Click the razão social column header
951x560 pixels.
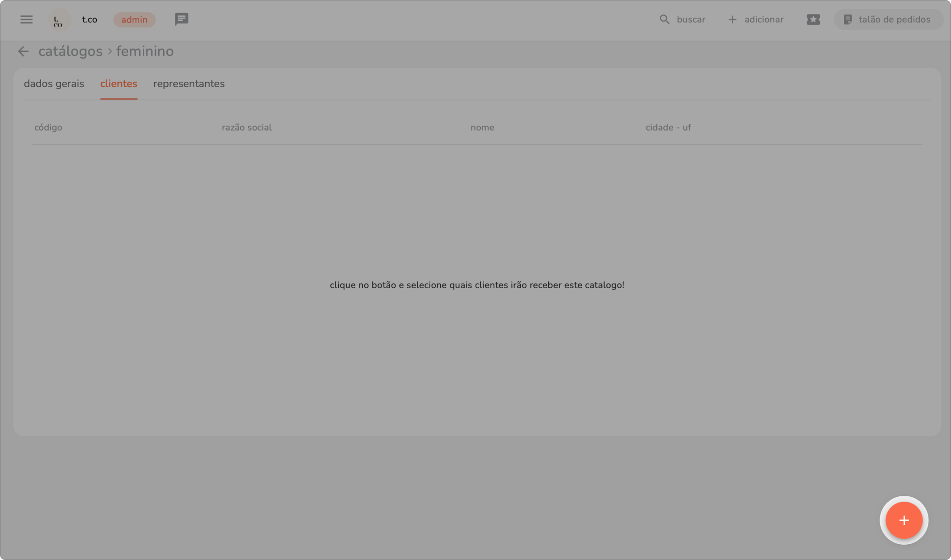coord(246,127)
